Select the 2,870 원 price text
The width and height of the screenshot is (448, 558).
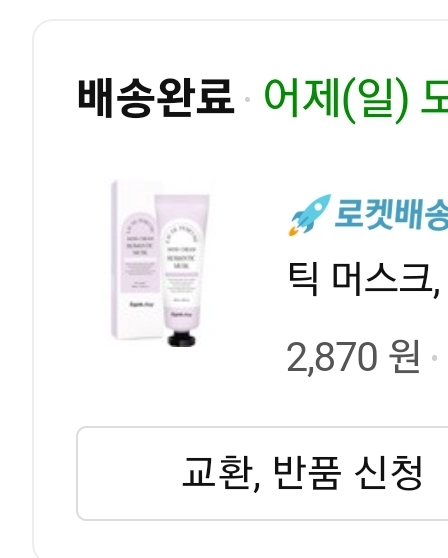(353, 357)
